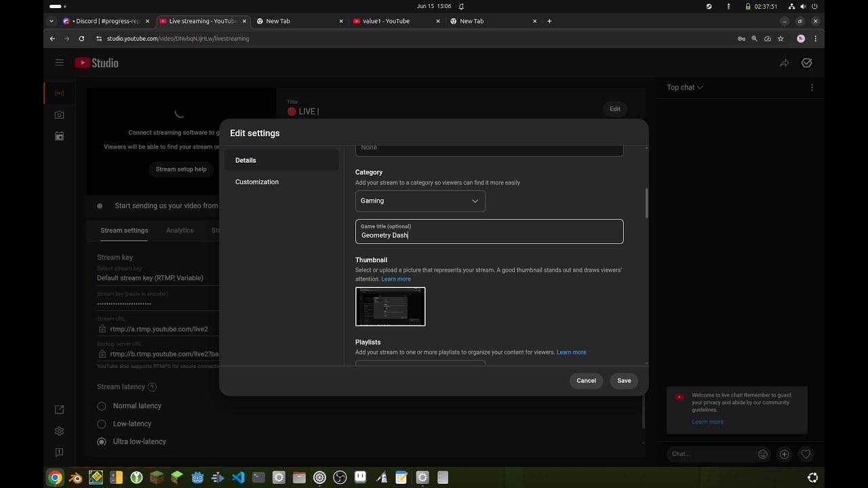Click the plus circle icon in chat box
Viewport: 868px width, 488px height.
(x=785, y=454)
